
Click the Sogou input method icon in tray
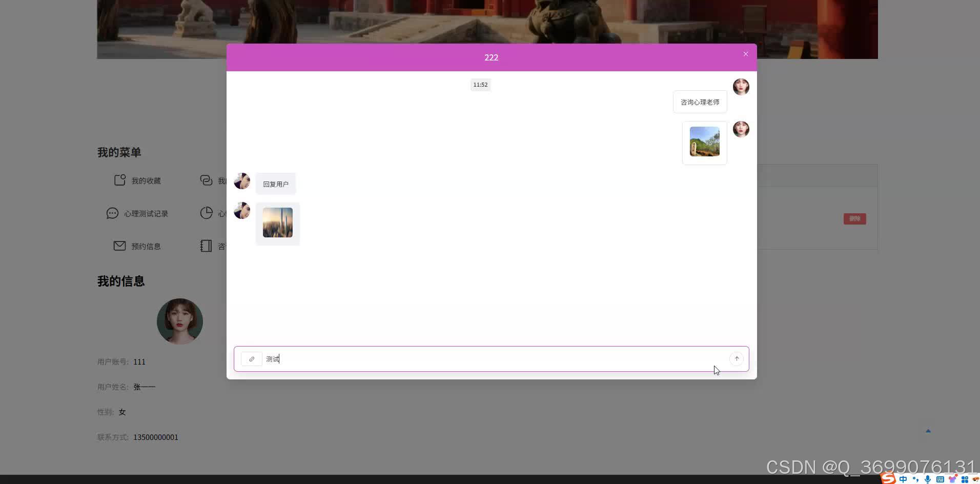tap(889, 479)
